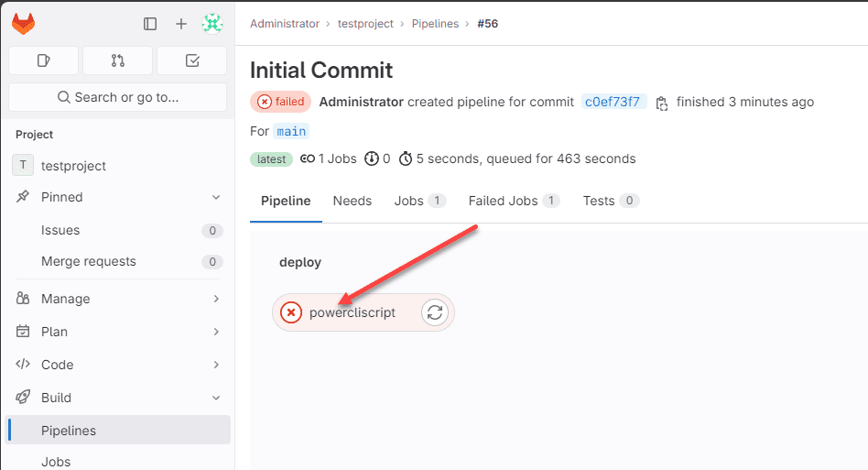Open the failed powercliscript job
The height and width of the screenshot is (470, 868).
point(352,312)
